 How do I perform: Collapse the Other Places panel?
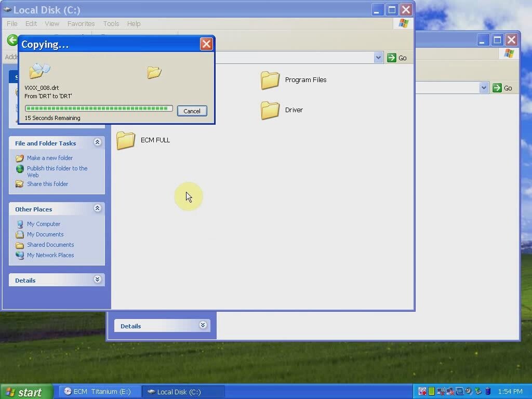coord(97,208)
